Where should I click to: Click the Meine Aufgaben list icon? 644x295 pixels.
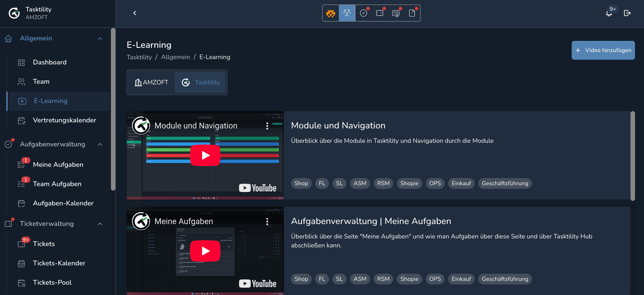point(21,165)
